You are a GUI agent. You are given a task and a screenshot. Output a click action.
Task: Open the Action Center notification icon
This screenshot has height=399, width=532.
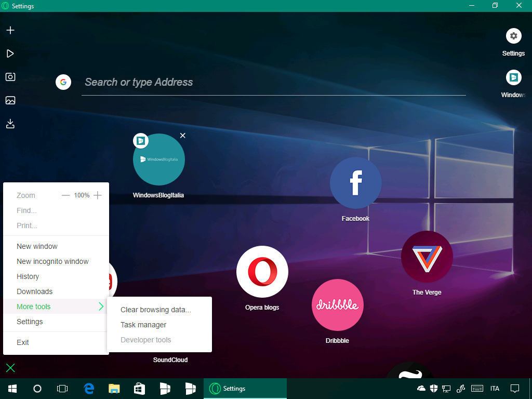[515, 389]
